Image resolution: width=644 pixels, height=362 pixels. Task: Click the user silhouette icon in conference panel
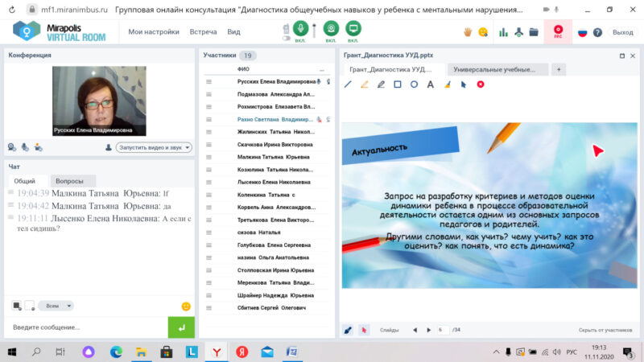(109, 147)
